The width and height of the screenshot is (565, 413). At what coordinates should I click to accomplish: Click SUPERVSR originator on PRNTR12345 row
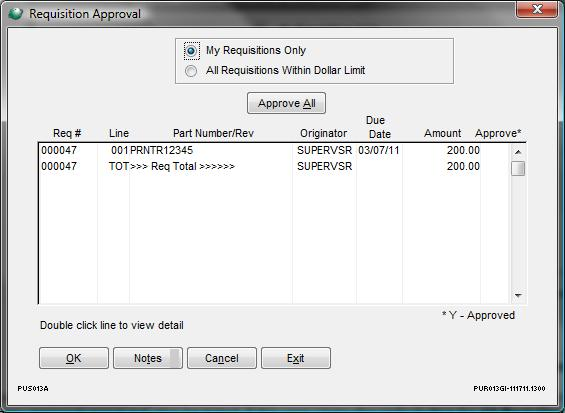coord(324,150)
